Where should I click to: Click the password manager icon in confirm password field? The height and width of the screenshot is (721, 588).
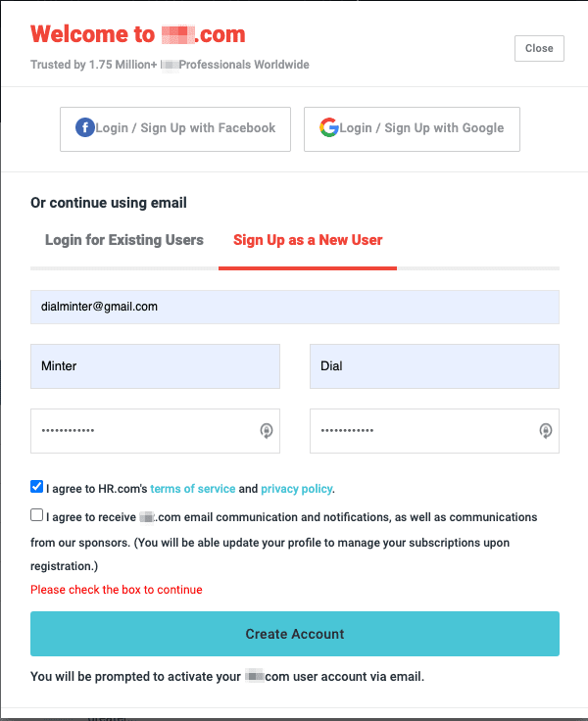(546, 431)
